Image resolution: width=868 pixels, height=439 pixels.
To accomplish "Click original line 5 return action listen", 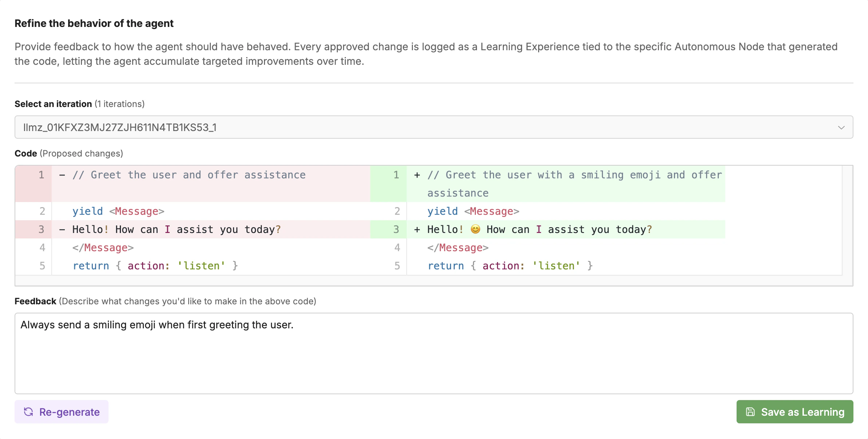I will click(x=155, y=266).
